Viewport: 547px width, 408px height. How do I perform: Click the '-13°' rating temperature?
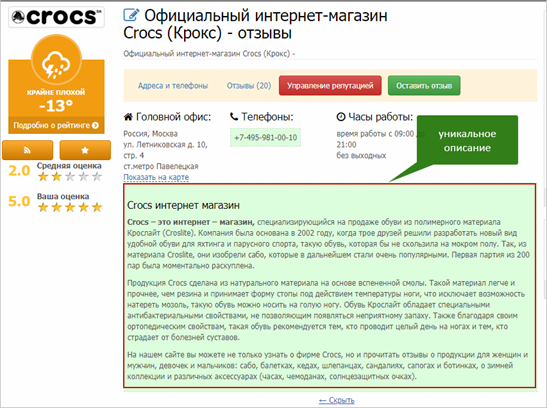[x=56, y=106]
